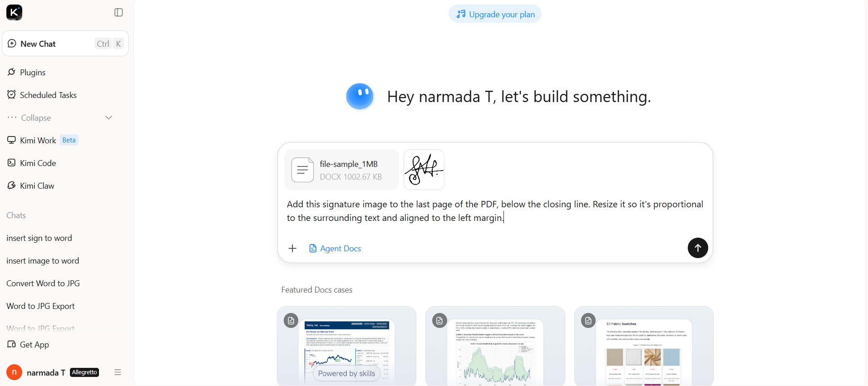Viewport: 868px width, 386px height.
Task: Toggle the sidebar panel icon
Action: point(118,12)
